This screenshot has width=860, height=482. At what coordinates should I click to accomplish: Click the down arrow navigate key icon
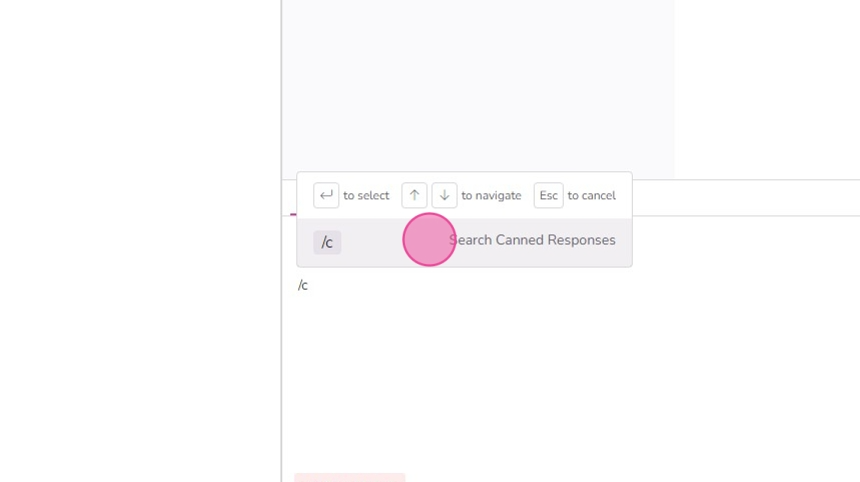coord(444,195)
